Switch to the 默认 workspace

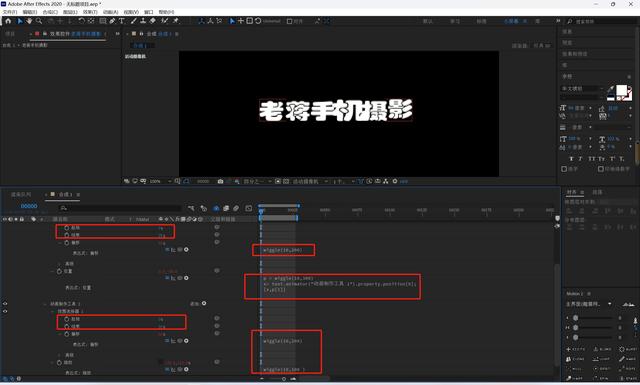(428, 21)
